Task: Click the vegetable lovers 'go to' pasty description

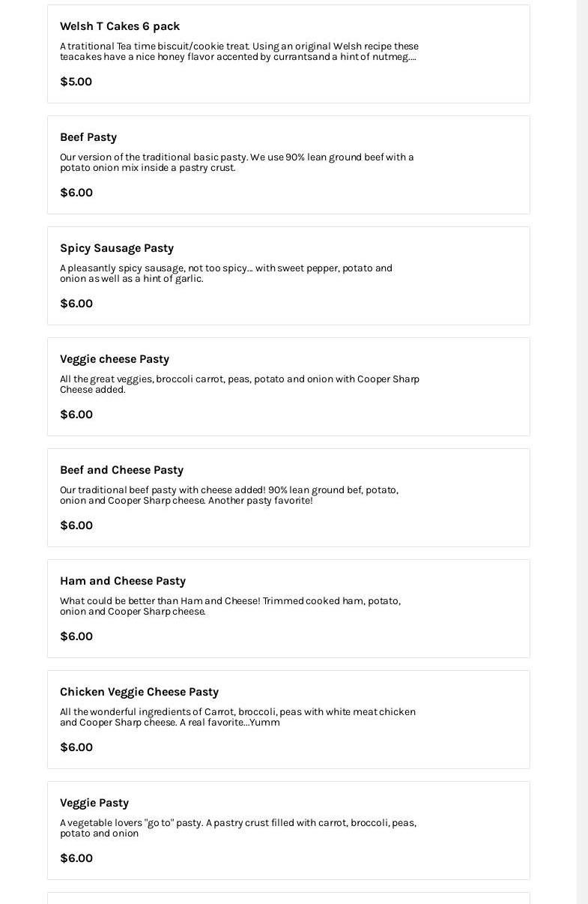Action: (x=238, y=828)
